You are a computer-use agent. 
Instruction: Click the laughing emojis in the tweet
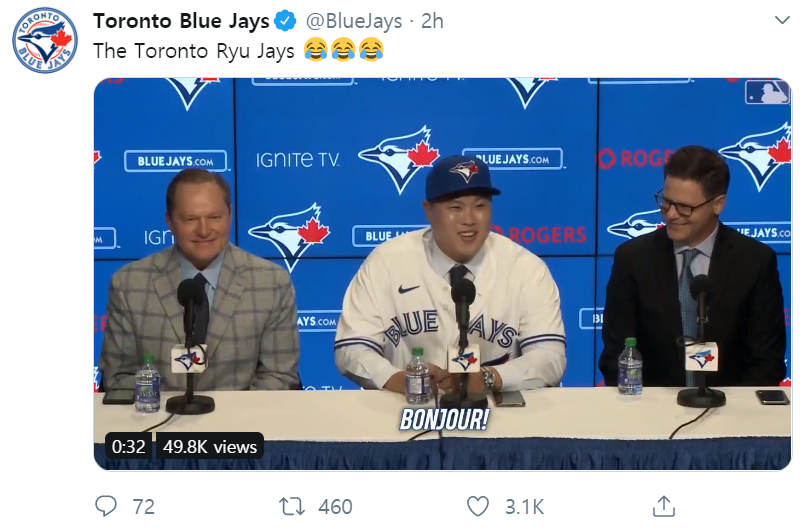click(343, 49)
